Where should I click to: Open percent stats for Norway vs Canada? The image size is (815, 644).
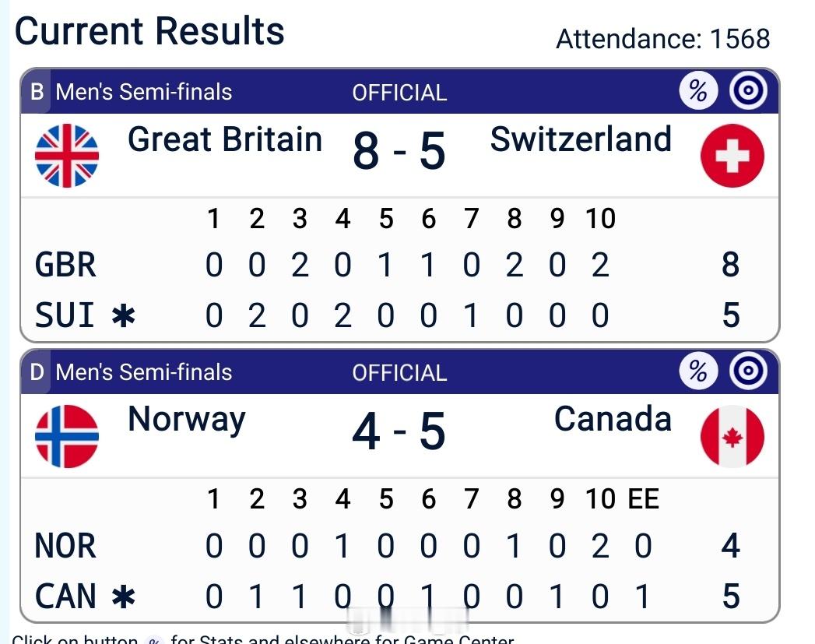pyautogui.click(x=697, y=371)
